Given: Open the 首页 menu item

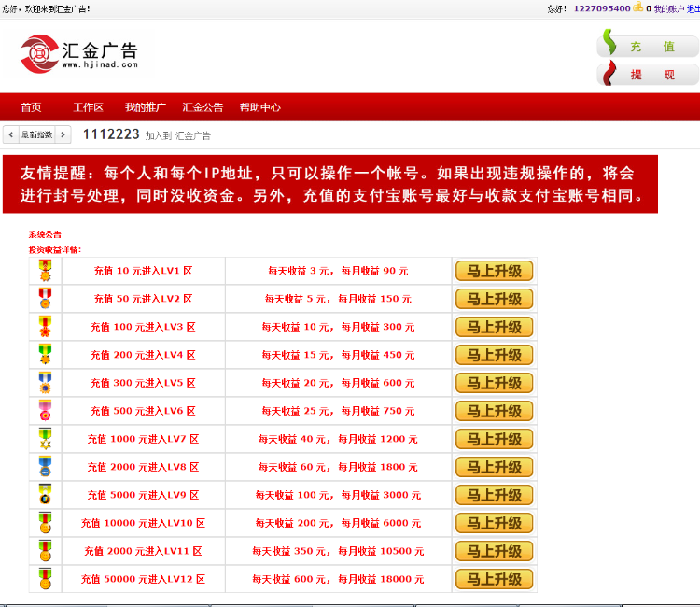Looking at the screenshot, I should [31, 107].
